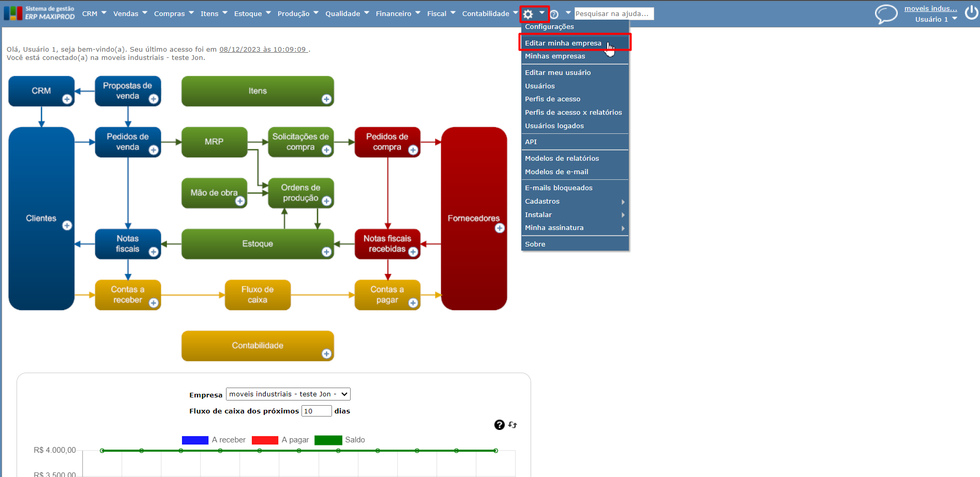Screen dimensions: 980x477
Task: Toggle the red A pagar legend series
Action: coord(265,440)
